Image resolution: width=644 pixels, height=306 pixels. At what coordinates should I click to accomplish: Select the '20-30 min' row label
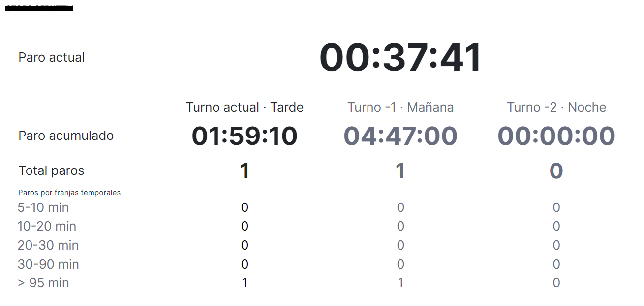[48, 245]
